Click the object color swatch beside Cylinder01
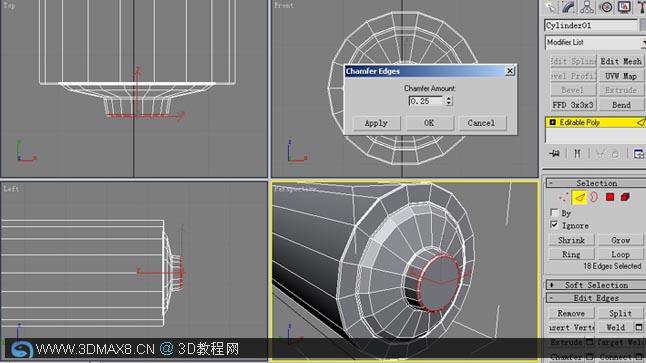 643,26
